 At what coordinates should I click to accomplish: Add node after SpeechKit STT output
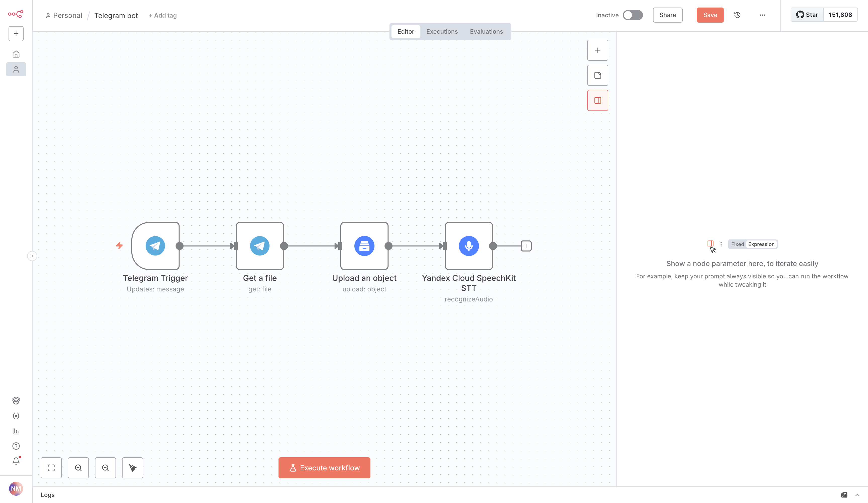point(526,246)
